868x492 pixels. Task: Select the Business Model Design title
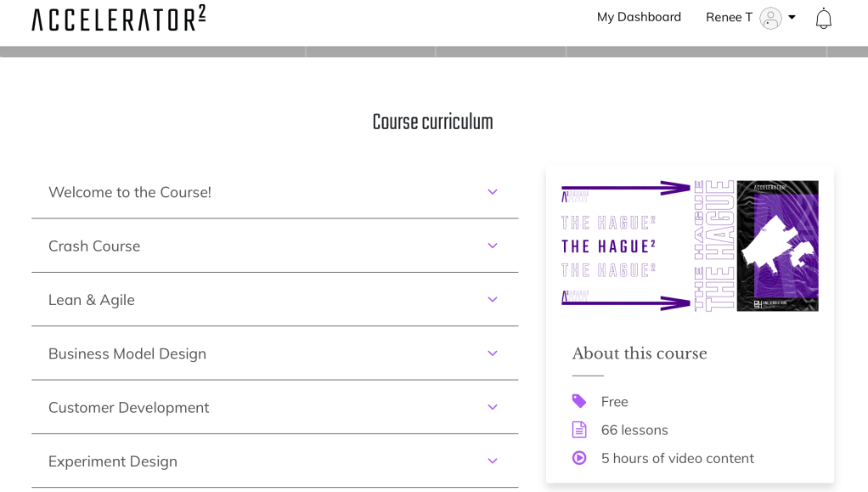[127, 353]
